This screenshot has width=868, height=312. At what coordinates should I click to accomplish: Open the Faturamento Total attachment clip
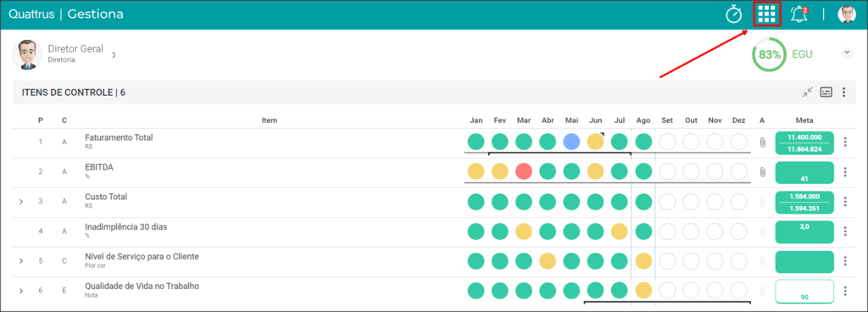pos(762,142)
